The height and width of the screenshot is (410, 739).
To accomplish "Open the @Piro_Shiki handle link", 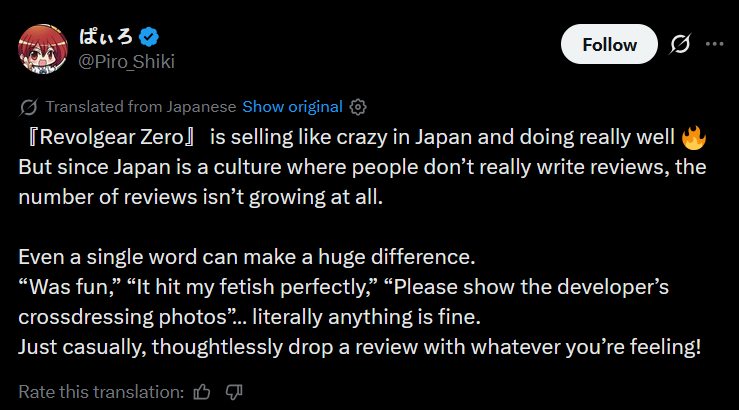I will tap(122, 60).
